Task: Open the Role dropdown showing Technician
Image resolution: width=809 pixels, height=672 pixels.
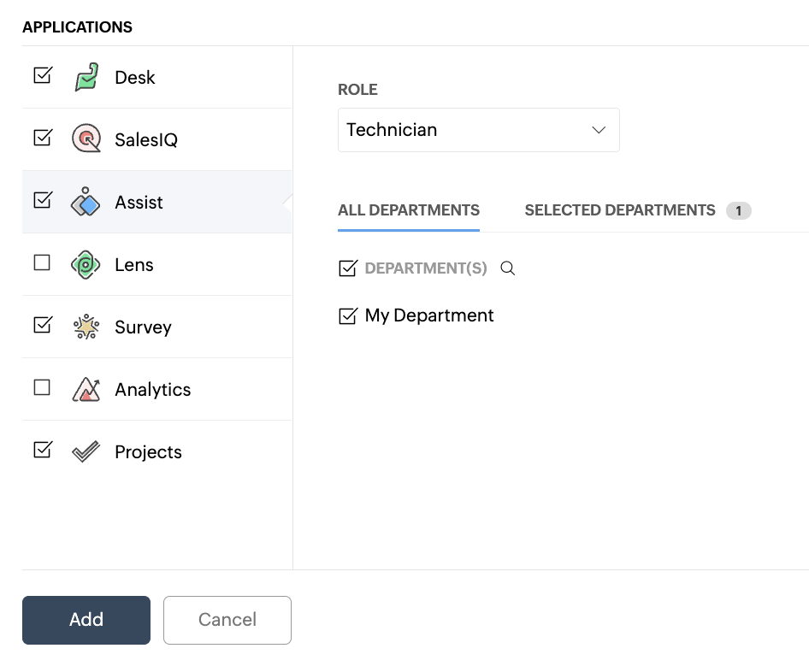Action: (x=462, y=130)
